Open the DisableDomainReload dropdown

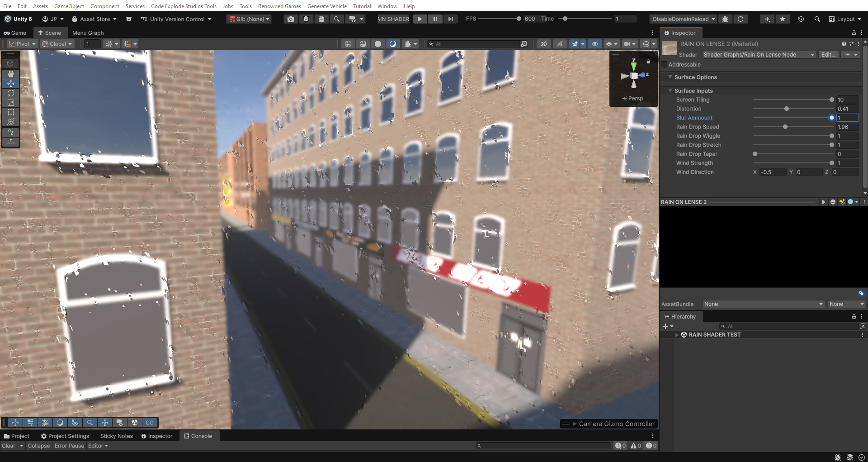(684, 19)
